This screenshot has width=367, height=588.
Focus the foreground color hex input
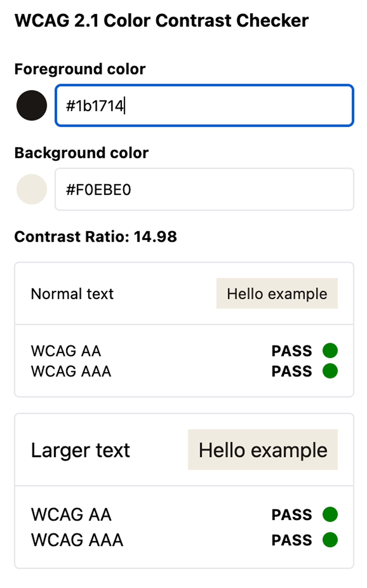(x=204, y=105)
